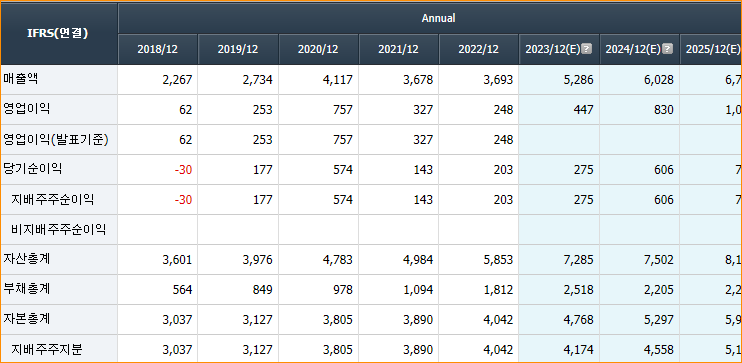Click the 2020/12 column header
This screenshot has height=363, width=742.
click(x=318, y=49)
